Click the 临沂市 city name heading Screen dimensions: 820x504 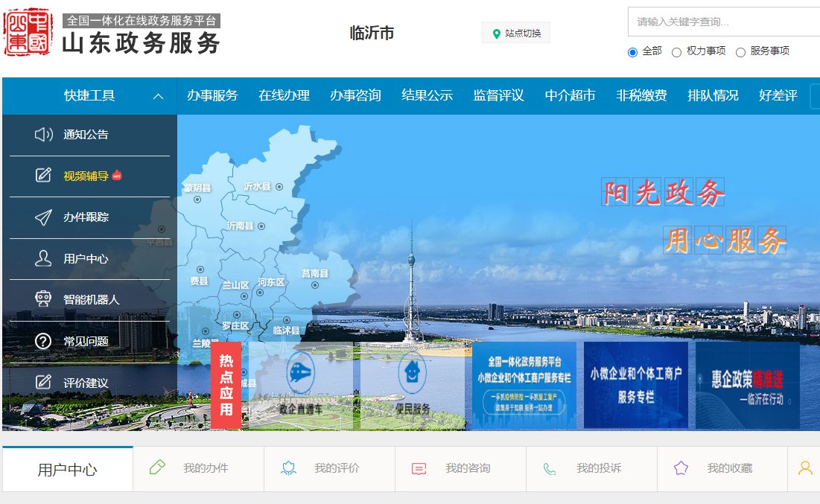[x=372, y=33]
